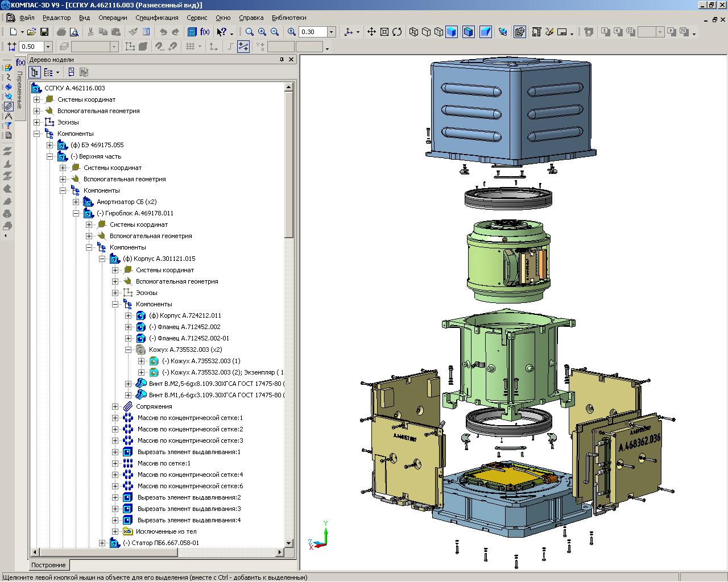Screen dimensions: 728x582
Task: Open the step value 0.50 dropdown
Action: [x=48, y=47]
